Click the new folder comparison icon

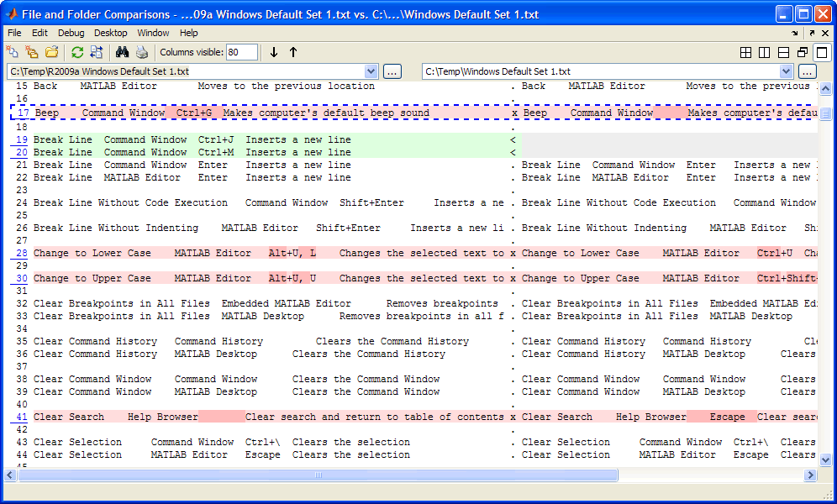[32, 52]
